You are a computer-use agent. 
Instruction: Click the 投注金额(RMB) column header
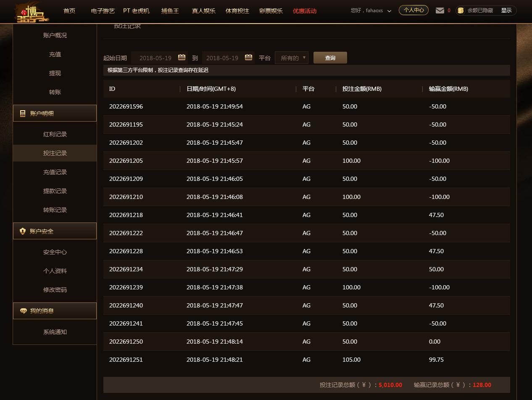click(362, 89)
